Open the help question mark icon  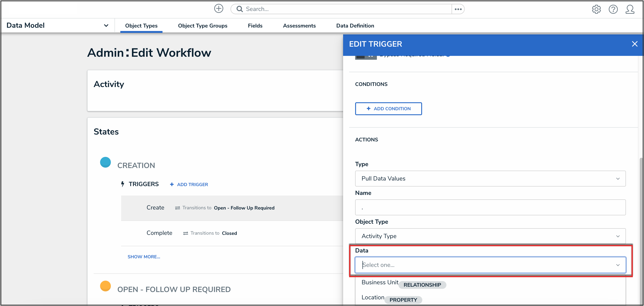tap(613, 9)
